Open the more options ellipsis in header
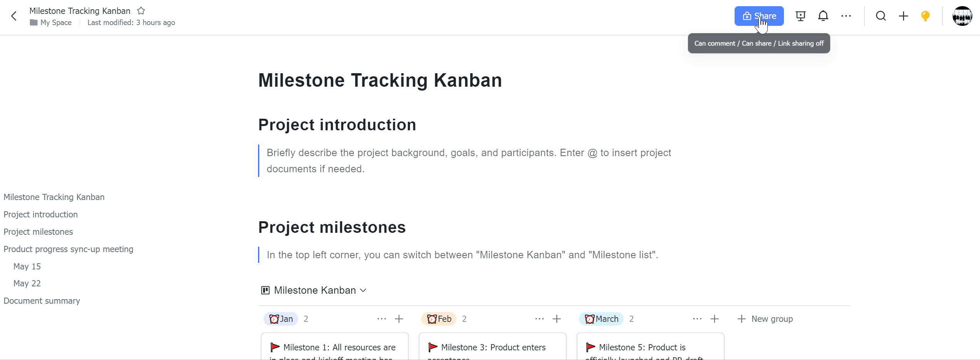This screenshot has width=980, height=360. pyautogui.click(x=846, y=16)
